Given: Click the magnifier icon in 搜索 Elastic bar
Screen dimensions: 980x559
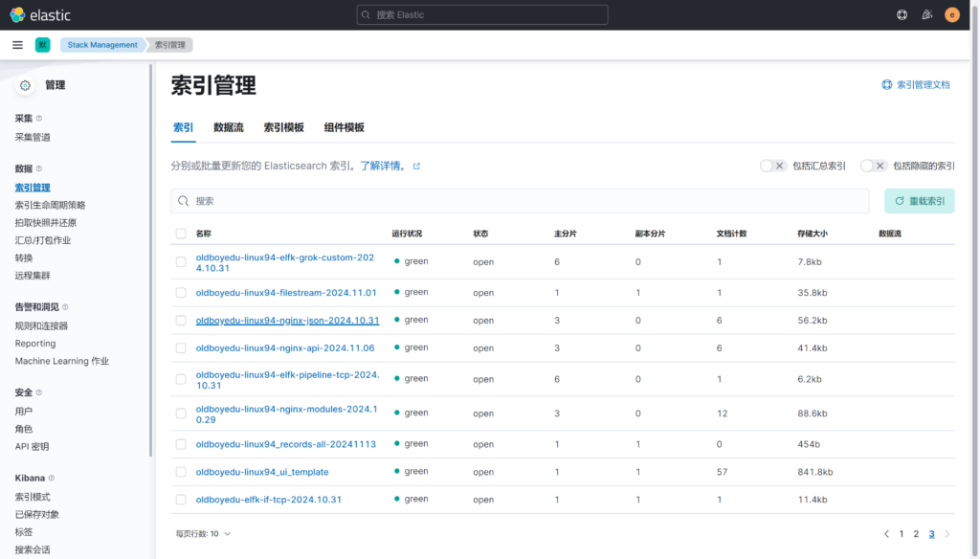Looking at the screenshot, I should point(366,15).
